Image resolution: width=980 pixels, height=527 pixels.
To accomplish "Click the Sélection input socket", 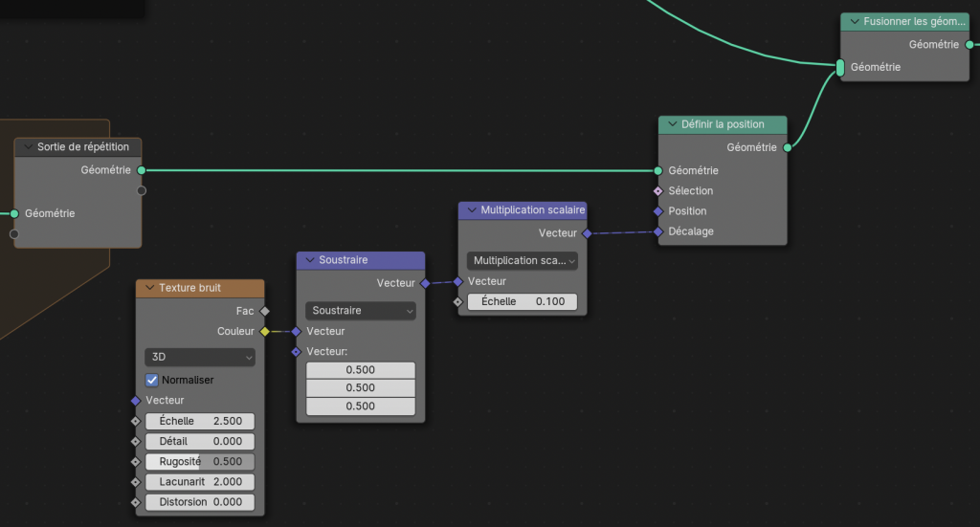I will click(x=658, y=191).
